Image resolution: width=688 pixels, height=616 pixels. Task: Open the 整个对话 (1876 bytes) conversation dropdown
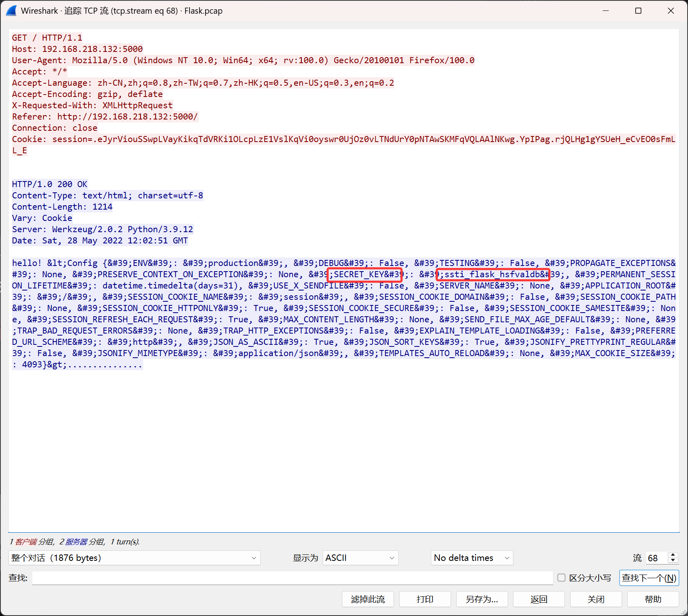[x=134, y=558]
